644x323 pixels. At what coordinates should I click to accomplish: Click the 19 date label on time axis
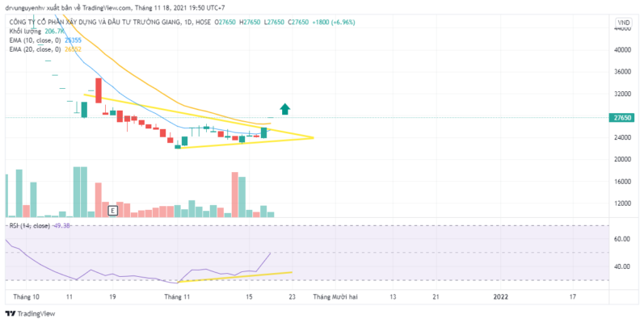[112, 296]
